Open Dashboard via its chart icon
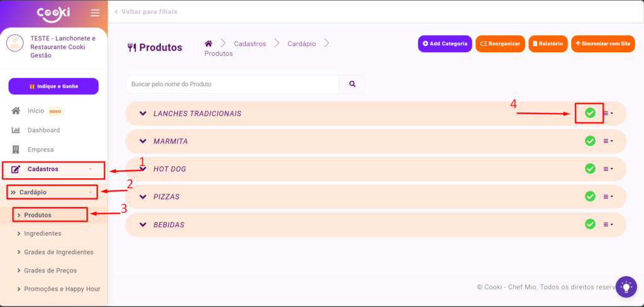This screenshot has height=307, width=644. pos(16,130)
